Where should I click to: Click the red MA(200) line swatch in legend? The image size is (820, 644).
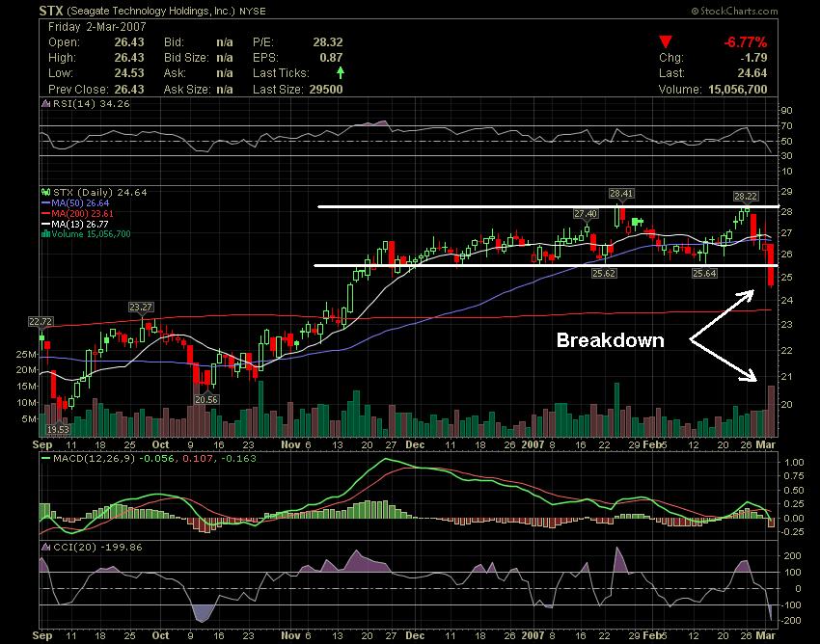tap(46, 213)
